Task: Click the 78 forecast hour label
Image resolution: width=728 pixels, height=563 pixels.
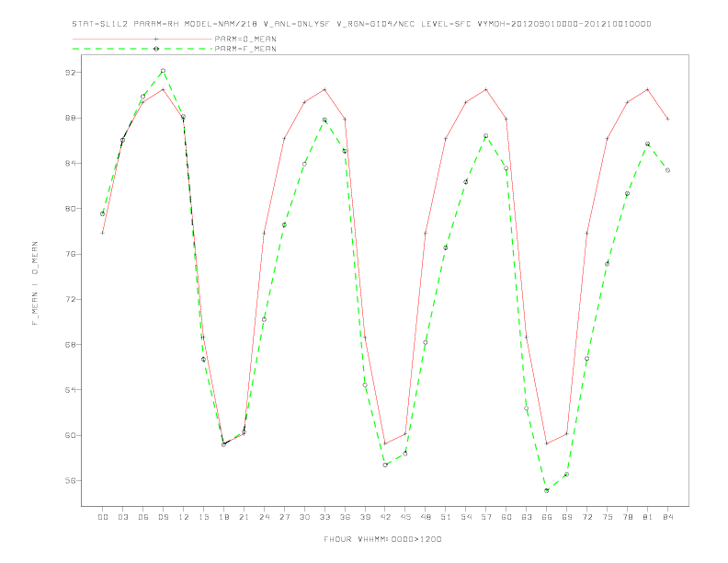Action: (628, 517)
